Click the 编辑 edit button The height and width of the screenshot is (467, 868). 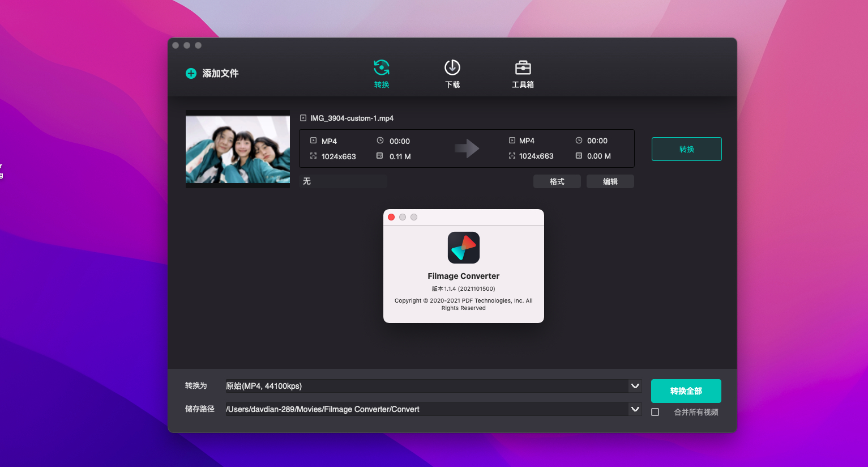610,181
